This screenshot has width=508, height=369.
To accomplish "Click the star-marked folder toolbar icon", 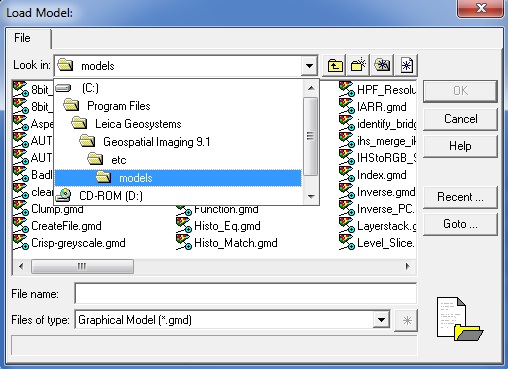I will coord(382,65).
